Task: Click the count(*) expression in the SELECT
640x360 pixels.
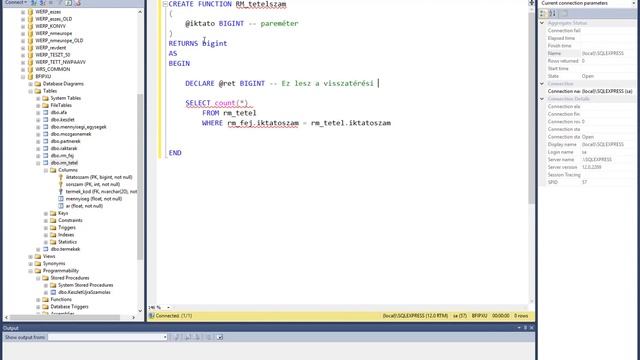Action: pyautogui.click(x=231, y=103)
